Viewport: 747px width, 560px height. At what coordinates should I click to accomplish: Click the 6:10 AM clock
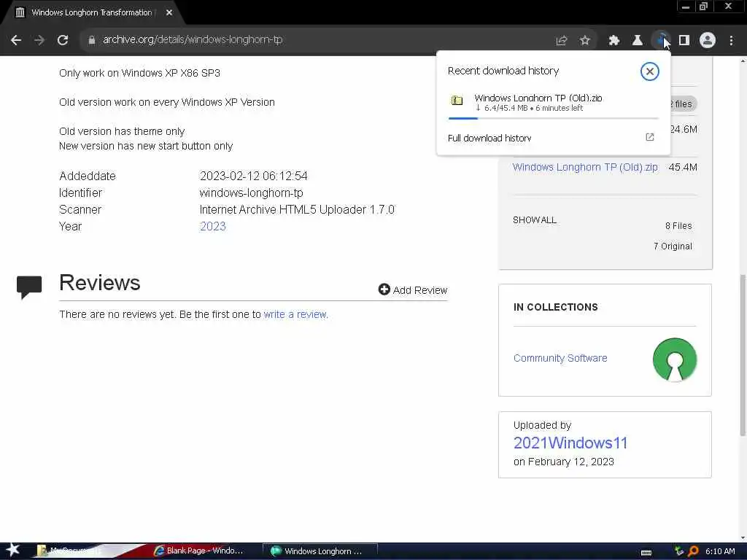click(x=720, y=551)
